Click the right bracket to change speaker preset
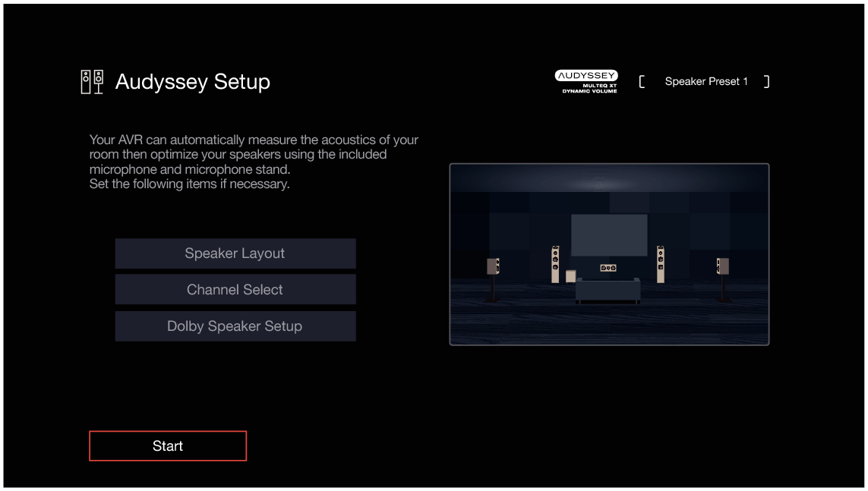Image resolution: width=868 pixels, height=491 pixels. [x=767, y=80]
